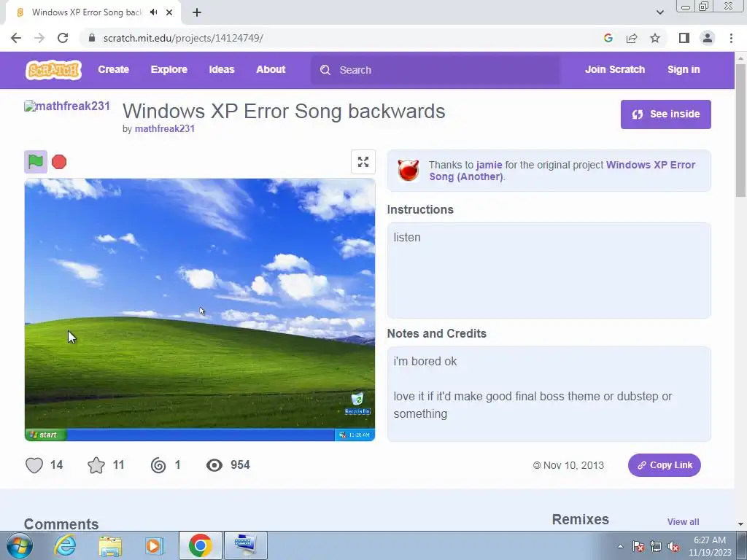Image resolution: width=747 pixels, height=560 pixels.
Task: Love the project with the heart icon
Action: click(34, 465)
